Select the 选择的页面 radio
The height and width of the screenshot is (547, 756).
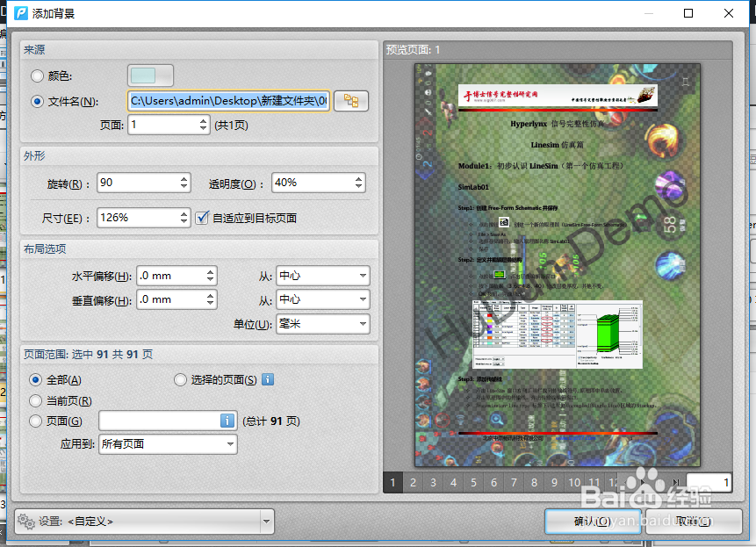point(180,380)
